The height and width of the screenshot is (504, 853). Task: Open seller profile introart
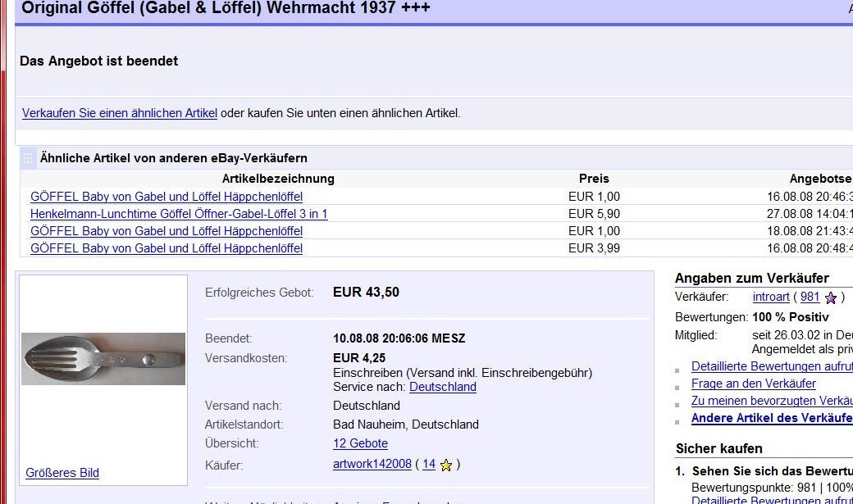[x=771, y=297]
